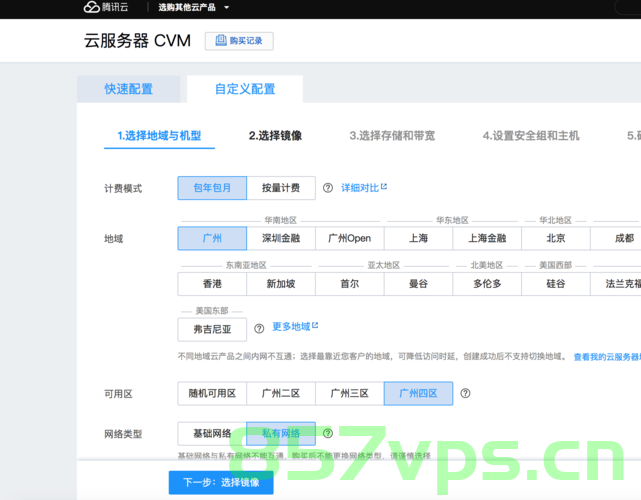Choose 曼谷 region
641x500 pixels.
[418, 284]
